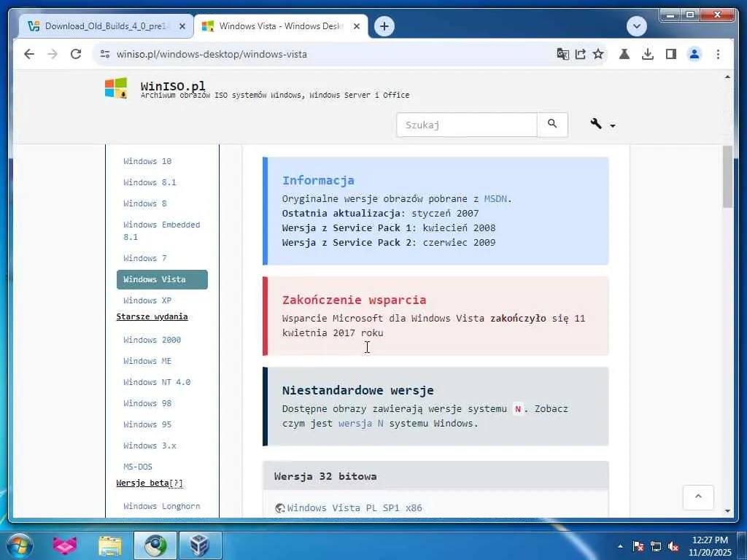Click the Wersja 32 bitowa header
The height and width of the screenshot is (560, 747).
pos(436,476)
